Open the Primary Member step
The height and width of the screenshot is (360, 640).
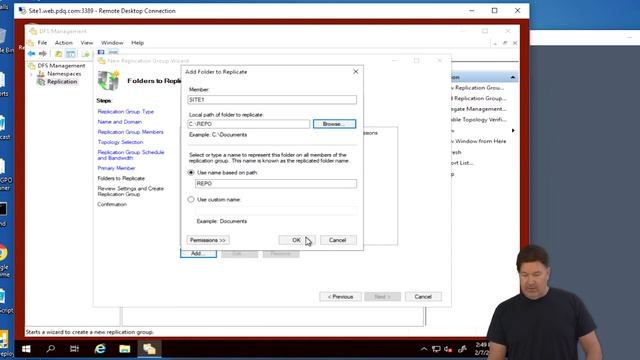pyautogui.click(x=116, y=168)
